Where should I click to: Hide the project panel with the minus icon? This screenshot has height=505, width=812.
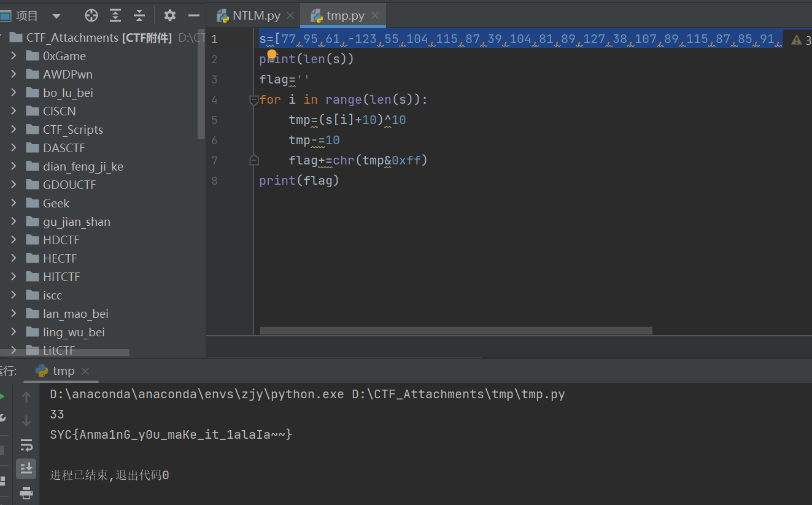194,15
